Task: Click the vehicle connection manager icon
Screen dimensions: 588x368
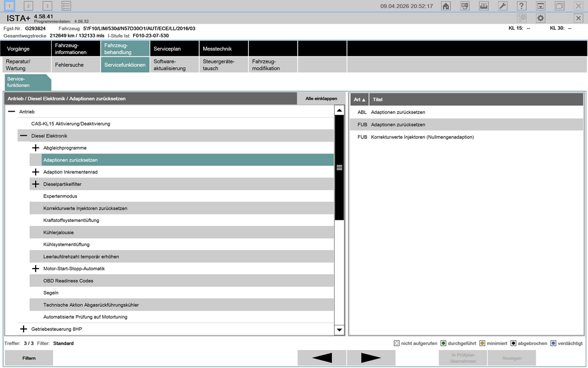Action: coord(465,6)
